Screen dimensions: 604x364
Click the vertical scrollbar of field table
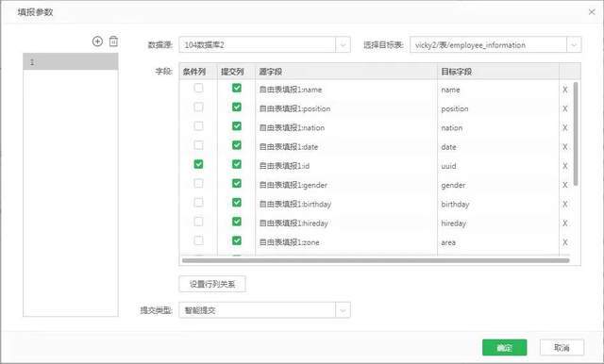click(x=576, y=134)
